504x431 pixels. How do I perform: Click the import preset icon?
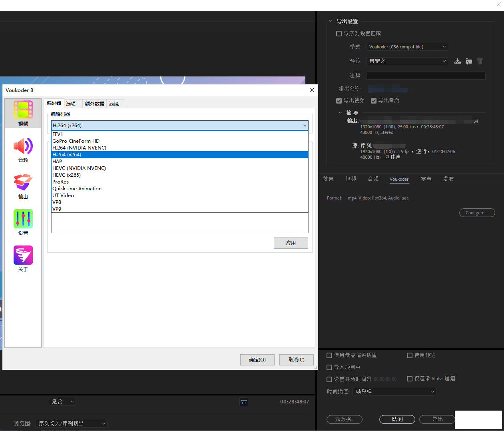469,61
